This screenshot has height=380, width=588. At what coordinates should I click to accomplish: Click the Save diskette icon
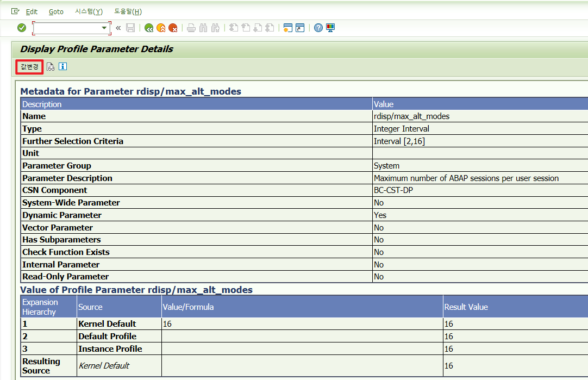130,28
